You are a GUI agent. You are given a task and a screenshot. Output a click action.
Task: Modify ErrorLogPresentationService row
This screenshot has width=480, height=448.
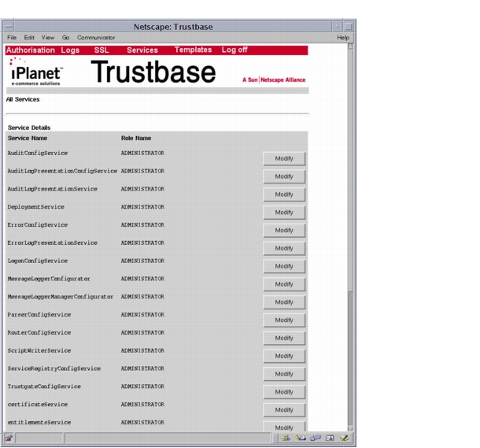click(284, 248)
